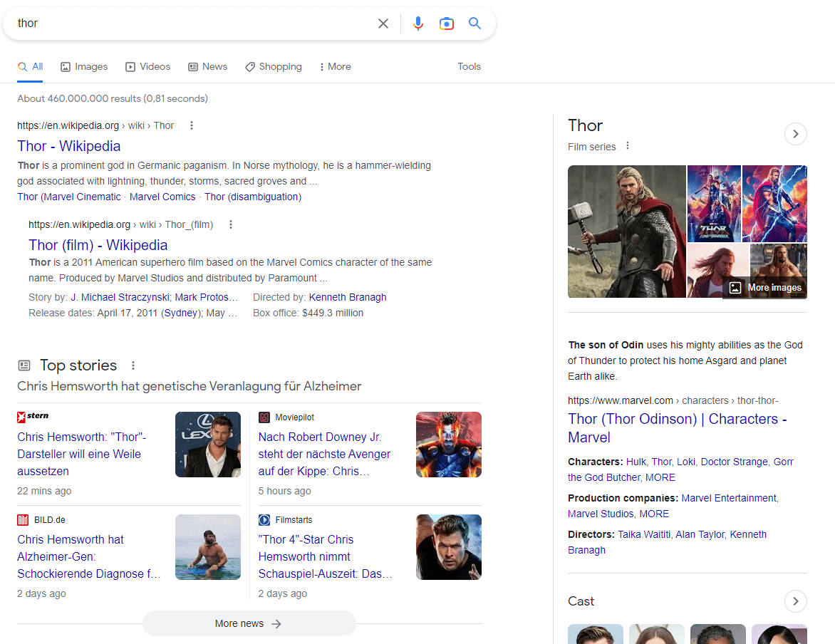835x644 pixels.
Task: Open stern story about Thor-Darsteller
Action: pyautogui.click(x=81, y=454)
